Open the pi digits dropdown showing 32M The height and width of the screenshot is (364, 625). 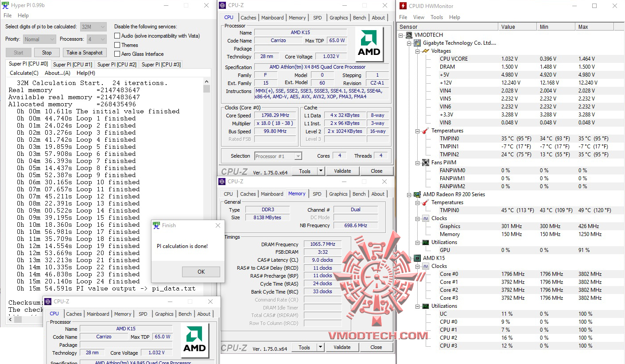click(x=93, y=27)
